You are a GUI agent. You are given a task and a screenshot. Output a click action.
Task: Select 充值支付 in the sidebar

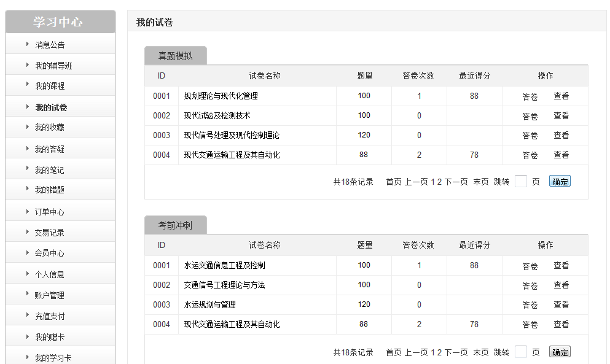pos(49,316)
